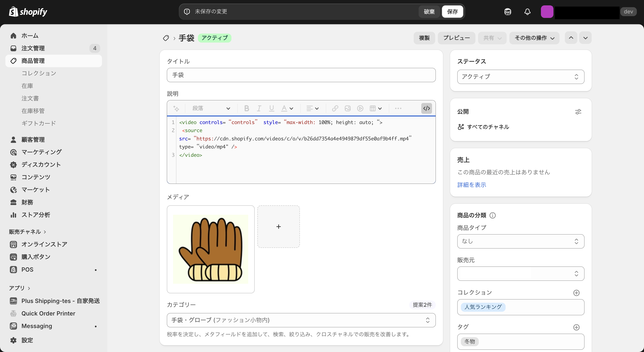Click the add media plus box
The height and width of the screenshot is (352, 644).
pos(278,227)
